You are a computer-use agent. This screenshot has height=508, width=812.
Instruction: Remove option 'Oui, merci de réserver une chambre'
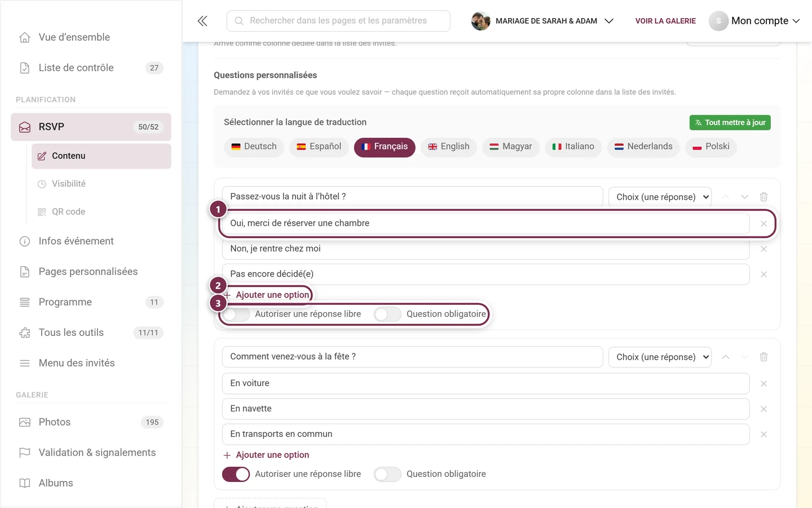tap(764, 224)
